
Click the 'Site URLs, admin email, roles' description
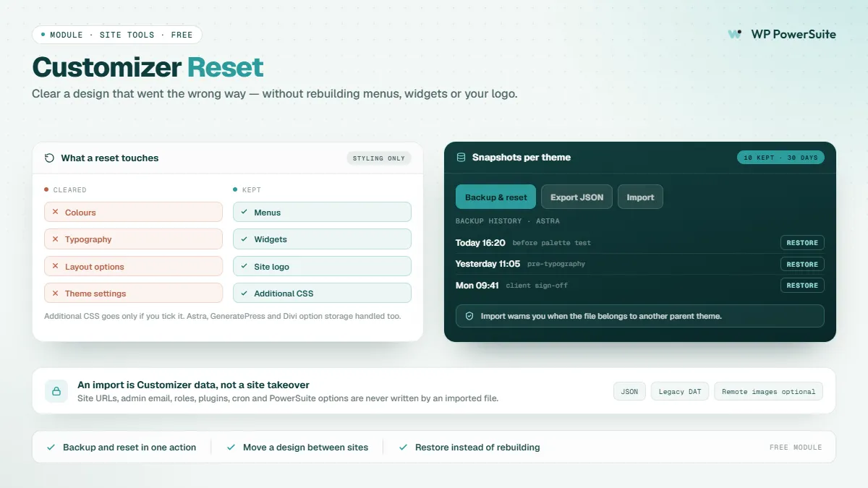(x=288, y=398)
